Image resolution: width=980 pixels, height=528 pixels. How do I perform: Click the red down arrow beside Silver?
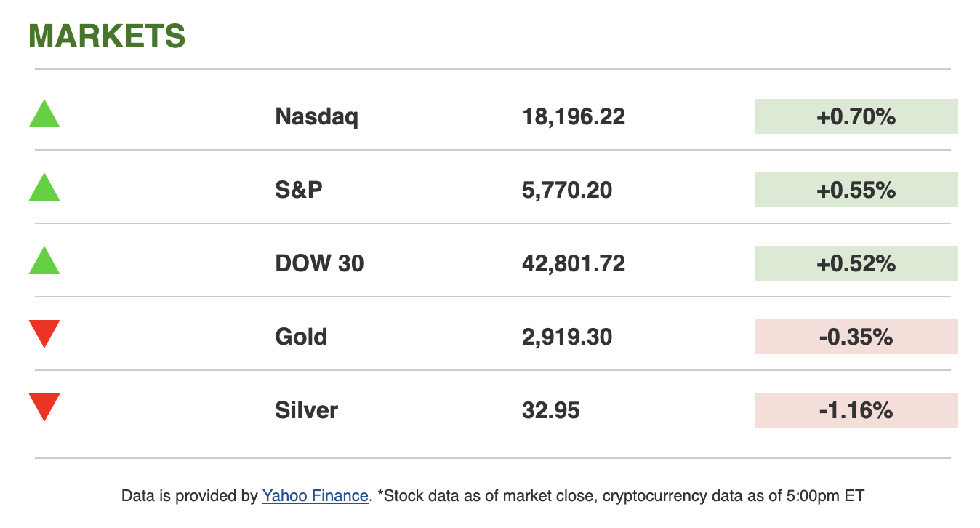point(44,406)
